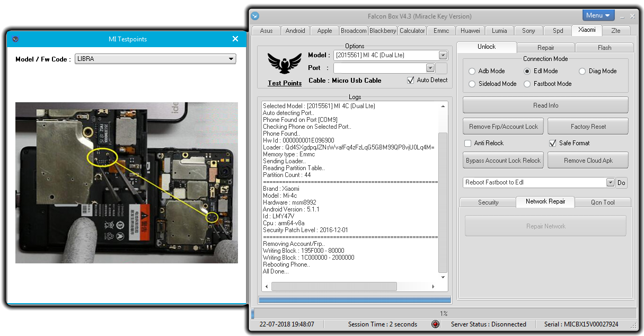Expand the Model / Fw Code LIBRA dropdown

231,59
